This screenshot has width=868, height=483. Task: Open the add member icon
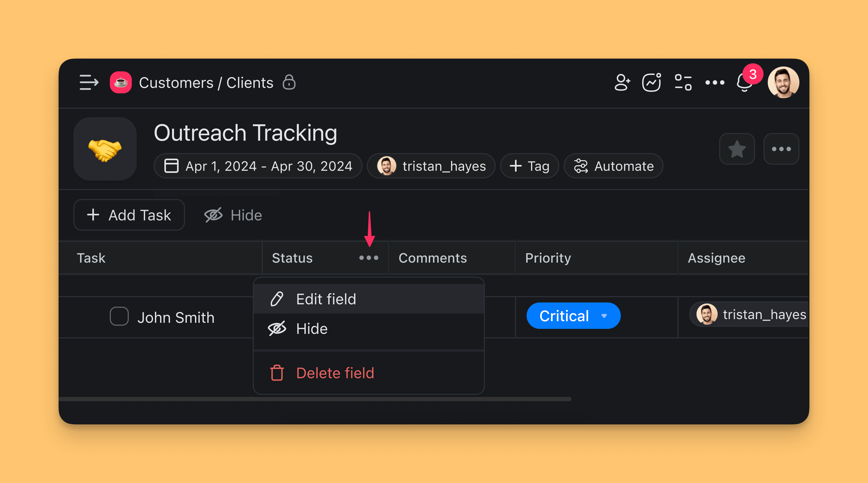(x=622, y=83)
